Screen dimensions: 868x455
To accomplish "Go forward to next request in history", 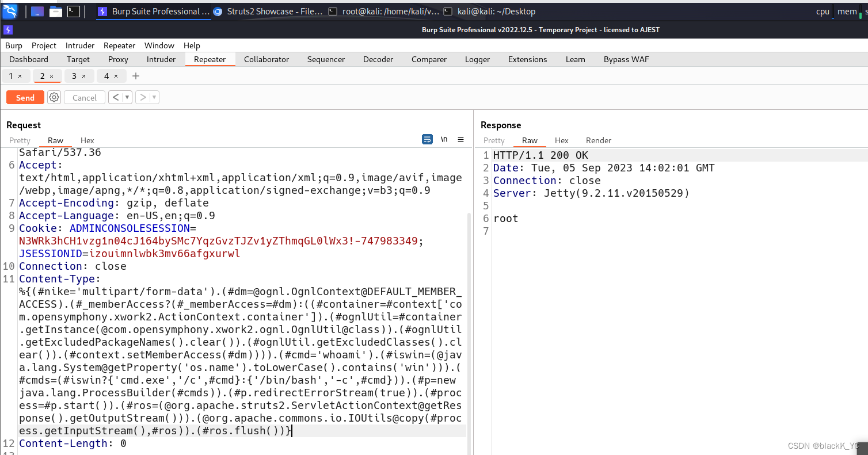I will (x=143, y=98).
